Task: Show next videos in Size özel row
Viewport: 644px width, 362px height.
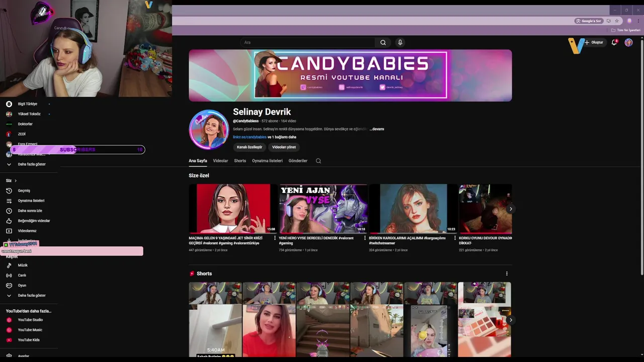Action: pos(511,209)
